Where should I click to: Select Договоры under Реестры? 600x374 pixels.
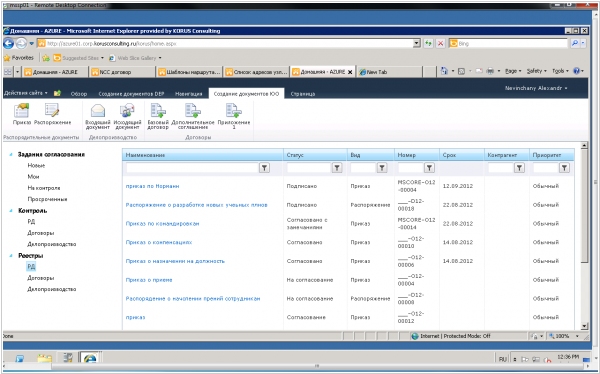(x=41, y=278)
